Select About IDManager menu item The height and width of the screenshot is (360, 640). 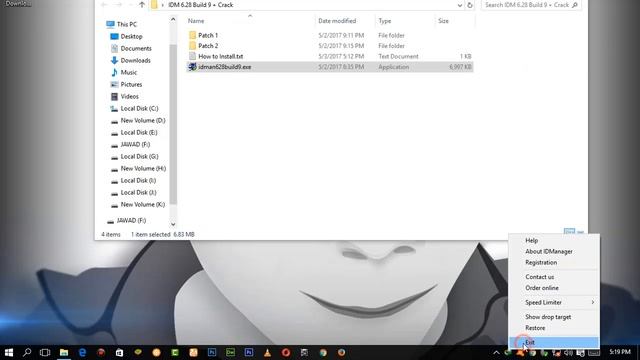[x=554, y=251]
